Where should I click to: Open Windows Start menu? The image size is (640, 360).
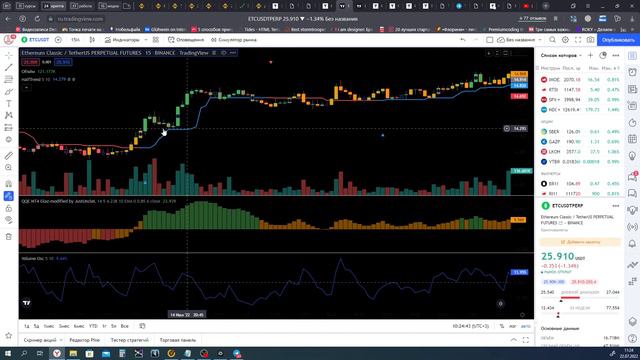(8, 353)
